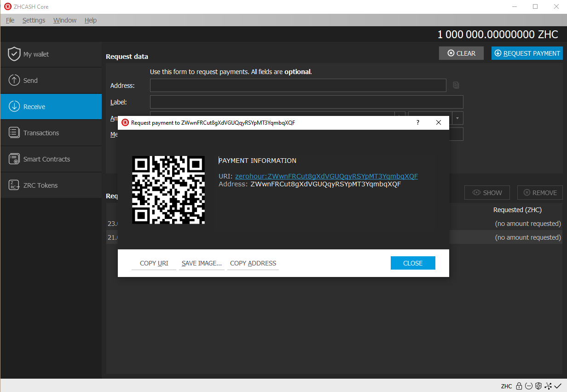
Task: Open ZRC Tokens using its sidebar icon
Action: (14, 185)
